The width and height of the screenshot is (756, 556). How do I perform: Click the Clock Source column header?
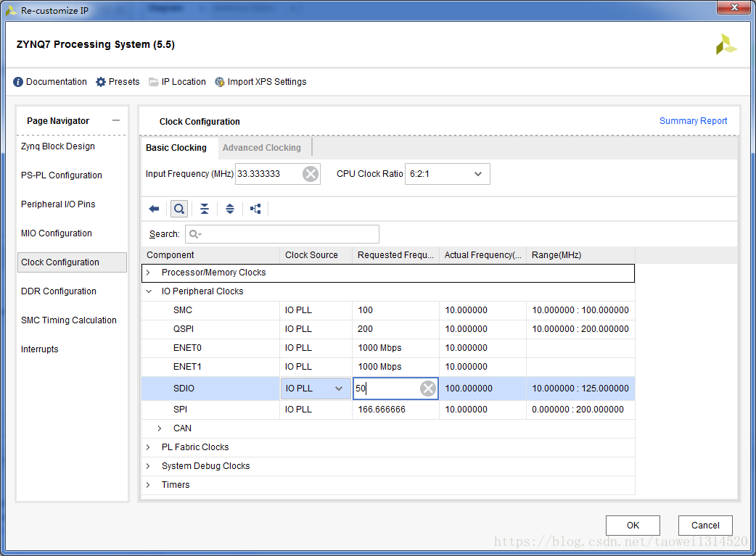[x=316, y=255]
